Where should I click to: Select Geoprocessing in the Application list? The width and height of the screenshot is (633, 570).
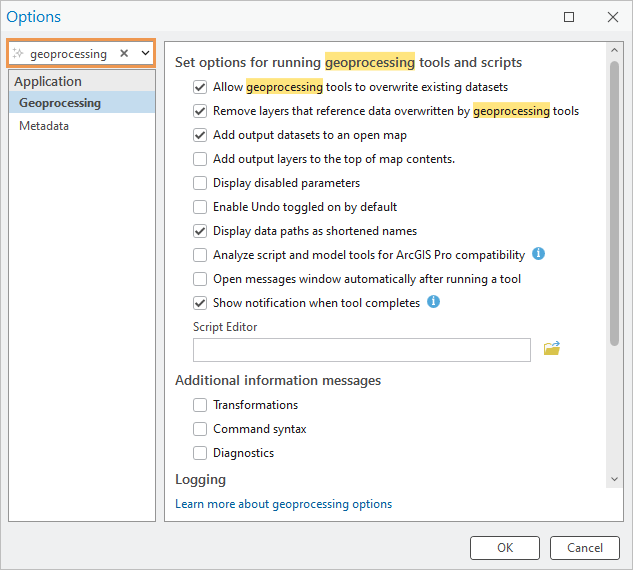(x=60, y=103)
